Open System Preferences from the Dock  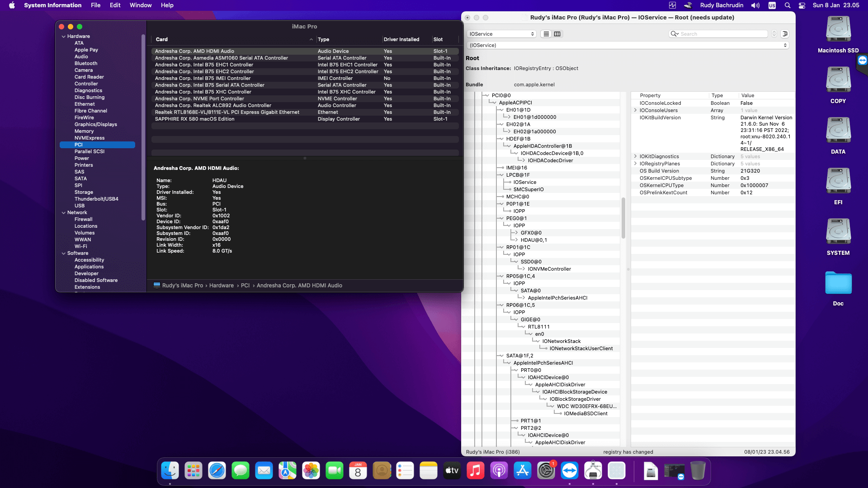click(x=546, y=471)
